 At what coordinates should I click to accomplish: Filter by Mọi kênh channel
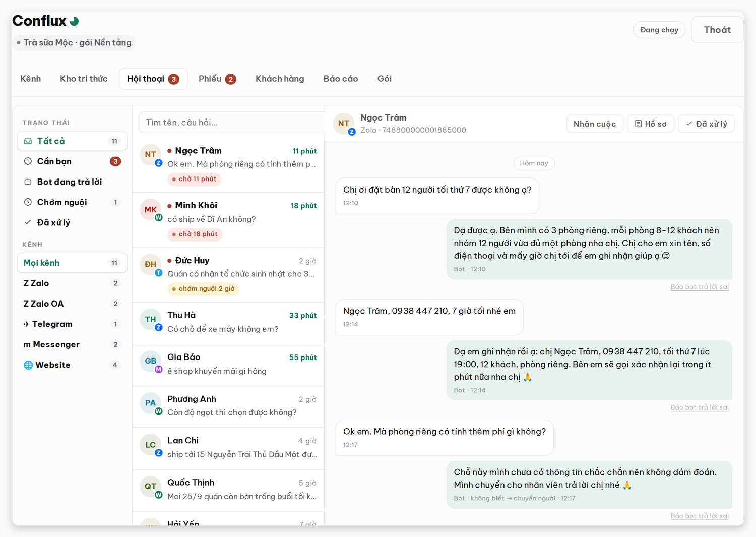pyautogui.click(x=72, y=263)
